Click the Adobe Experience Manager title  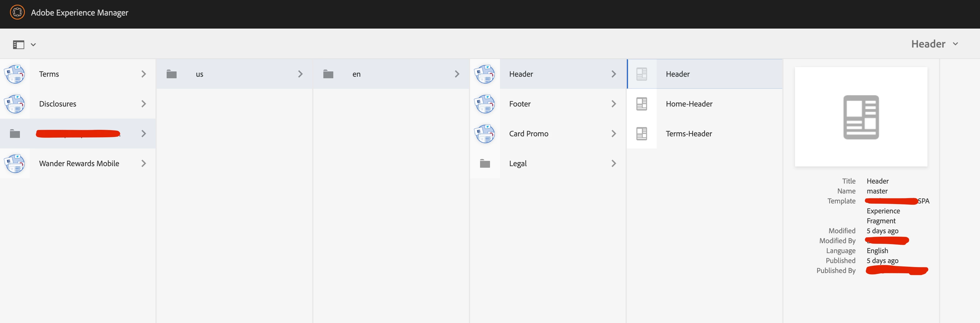pyautogui.click(x=80, y=12)
